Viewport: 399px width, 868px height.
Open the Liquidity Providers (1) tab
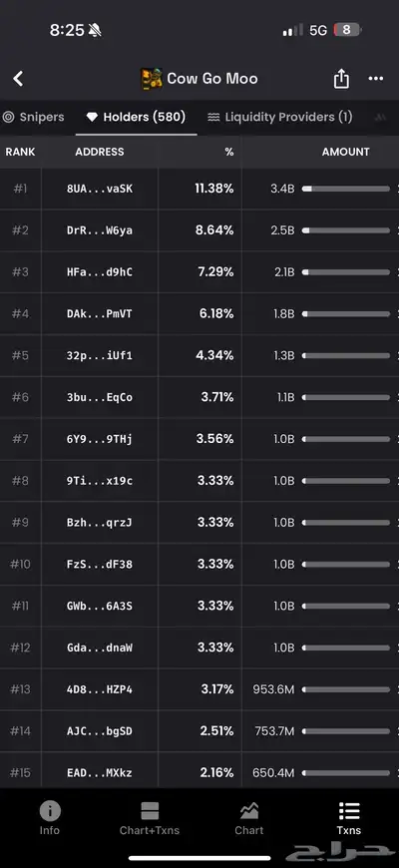(x=279, y=117)
